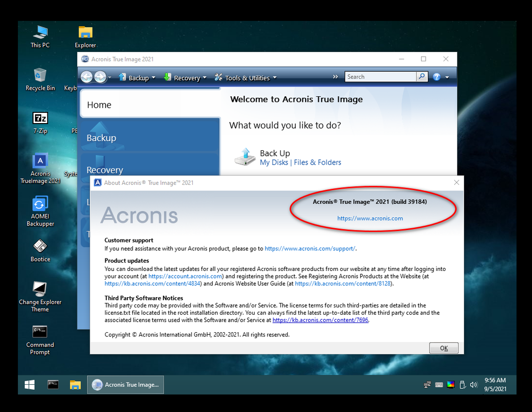Viewport: 532px width, 412px height.
Task: Click the About dialog title bar icon
Action: [97, 183]
